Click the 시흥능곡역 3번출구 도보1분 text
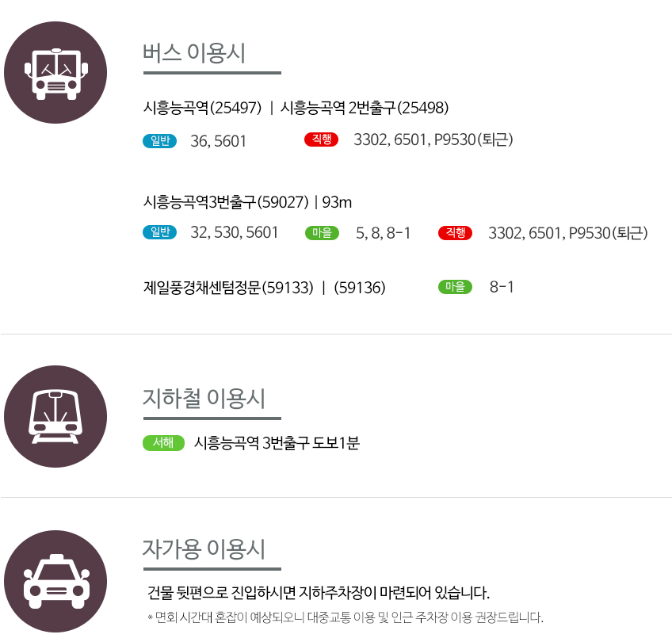The height and width of the screenshot is (642, 672). point(277,443)
